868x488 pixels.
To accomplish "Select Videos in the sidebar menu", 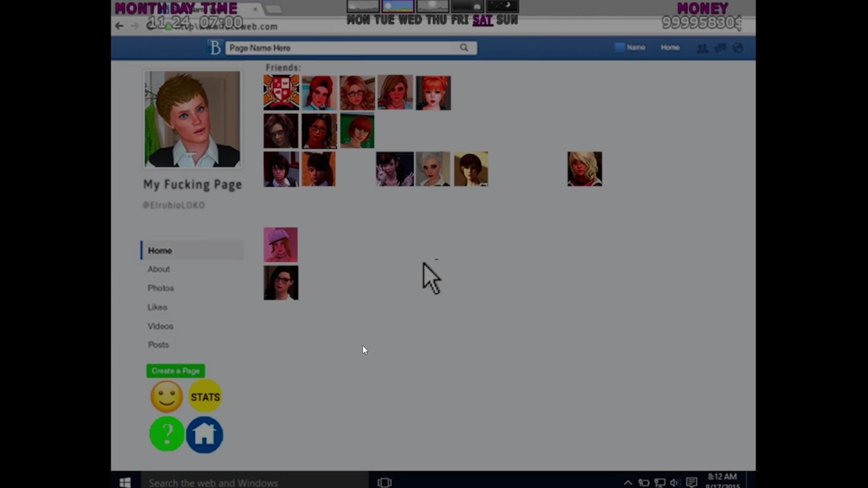I will click(161, 326).
